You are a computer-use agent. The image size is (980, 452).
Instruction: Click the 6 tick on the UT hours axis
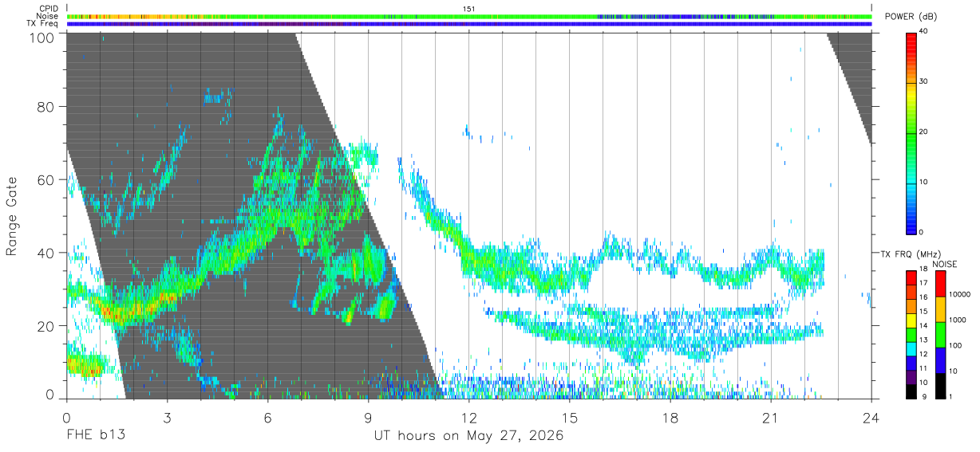tap(267, 417)
